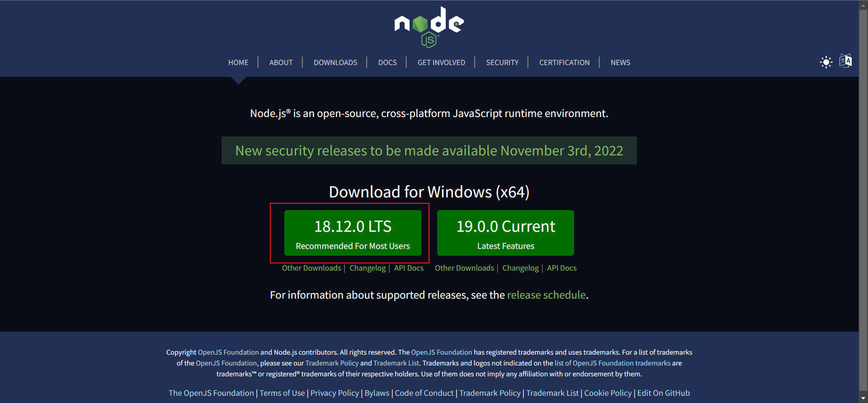Open the release schedule link

point(546,295)
